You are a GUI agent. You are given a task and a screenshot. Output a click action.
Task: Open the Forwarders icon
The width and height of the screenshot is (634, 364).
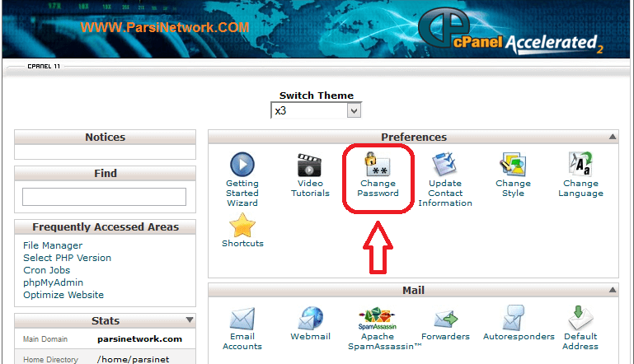tap(445, 318)
